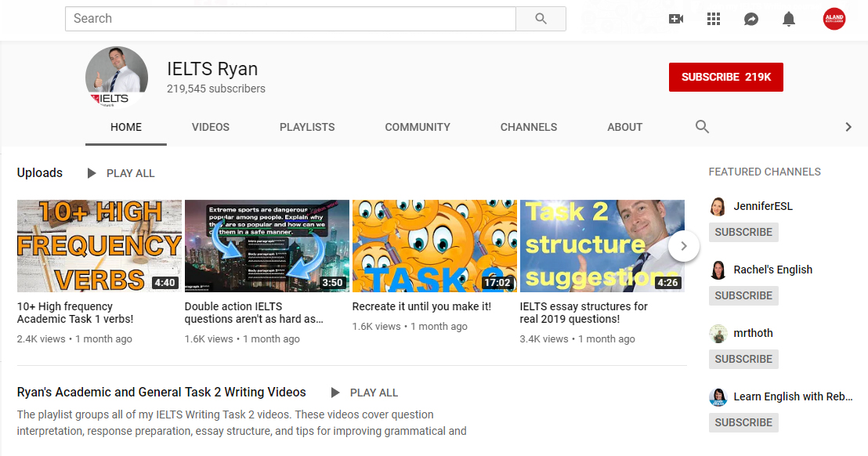Switch to the COMMUNITY tab
This screenshot has width=868, height=456.
[x=418, y=127]
